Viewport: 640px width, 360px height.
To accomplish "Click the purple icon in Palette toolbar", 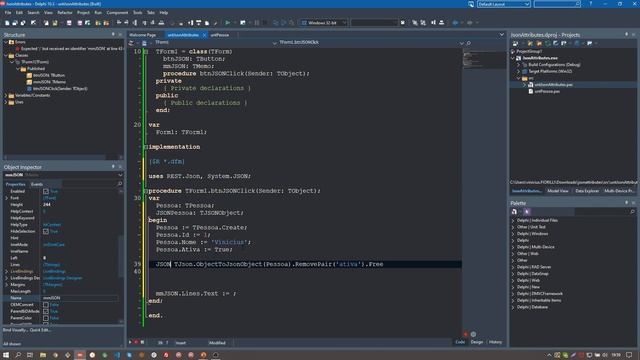I will pos(527,211).
